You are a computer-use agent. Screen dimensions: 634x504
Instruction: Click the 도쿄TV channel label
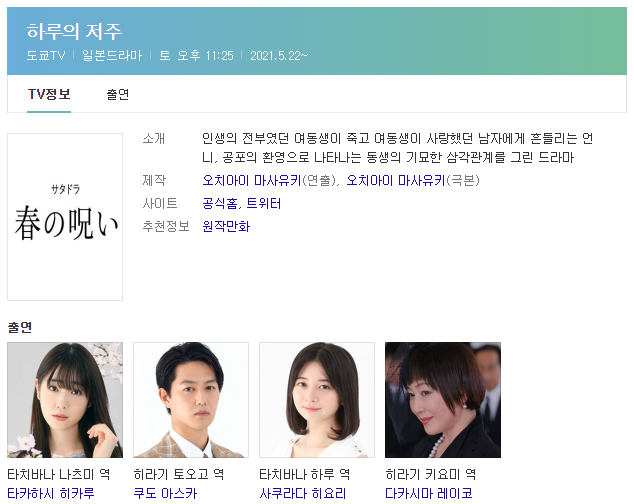coord(46,55)
